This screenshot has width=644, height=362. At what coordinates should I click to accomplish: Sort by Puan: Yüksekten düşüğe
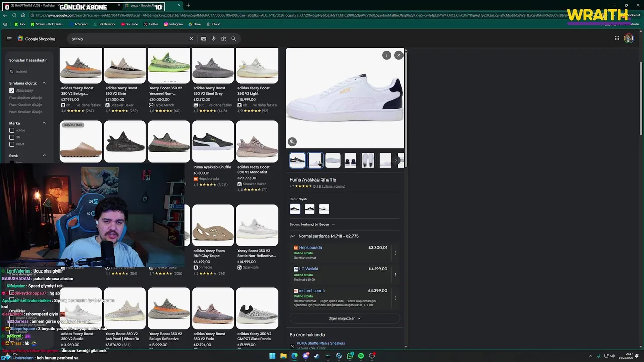[x=26, y=112]
